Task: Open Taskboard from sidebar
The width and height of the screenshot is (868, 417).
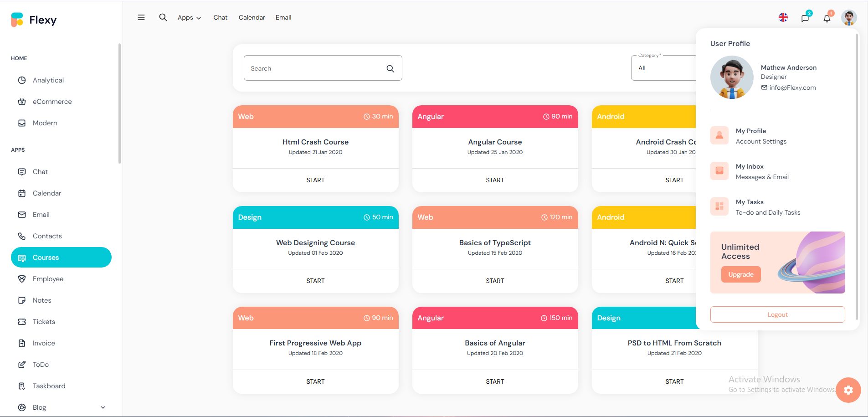Action: 49,386
